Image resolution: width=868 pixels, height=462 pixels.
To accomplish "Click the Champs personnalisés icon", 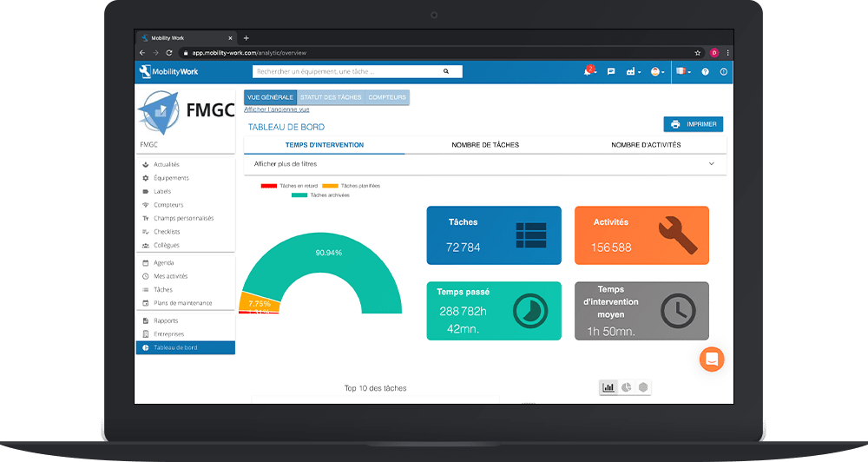I will (x=146, y=218).
